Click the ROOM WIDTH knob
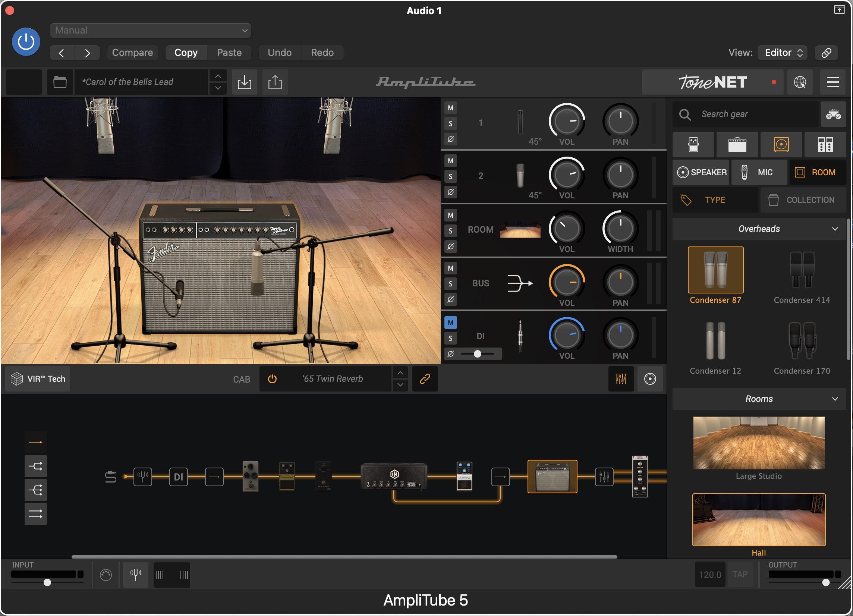Viewport: 853px width, 616px height. click(x=620, y=228)
